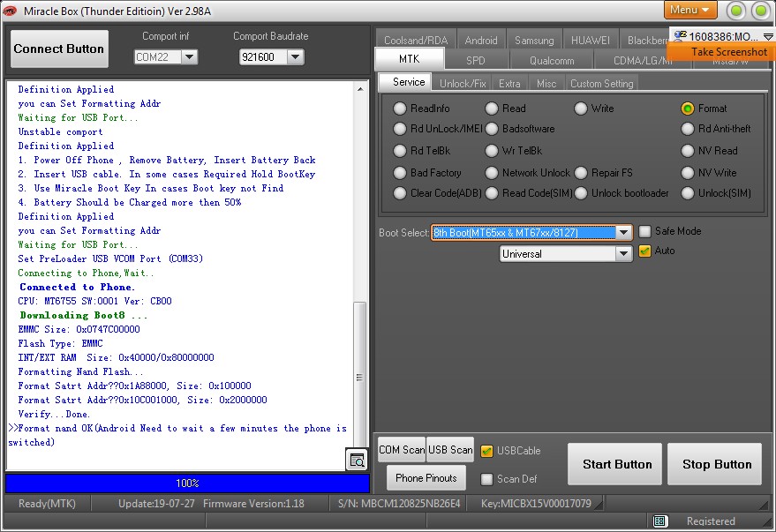Switch to the SPD tab
This screenshot has width=776, height=532.
[x=476, y=60]
